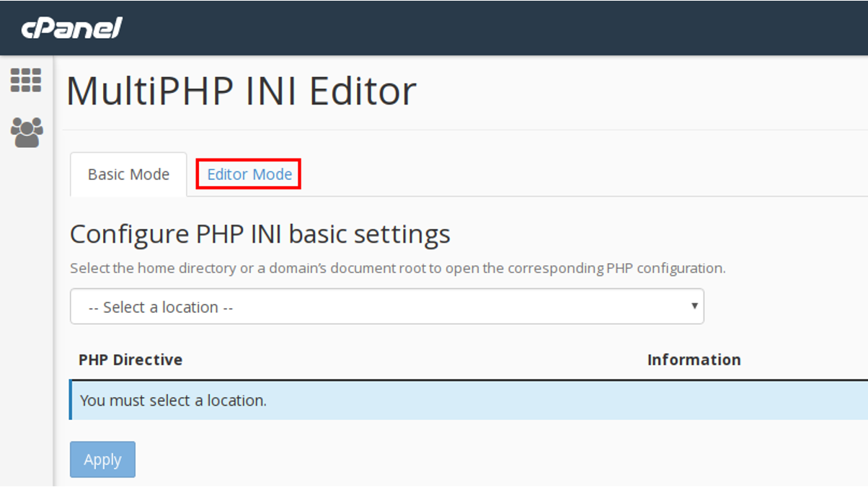The image size is (868, 487).
Task: Click the Apply button
Action: coord(102,460)
